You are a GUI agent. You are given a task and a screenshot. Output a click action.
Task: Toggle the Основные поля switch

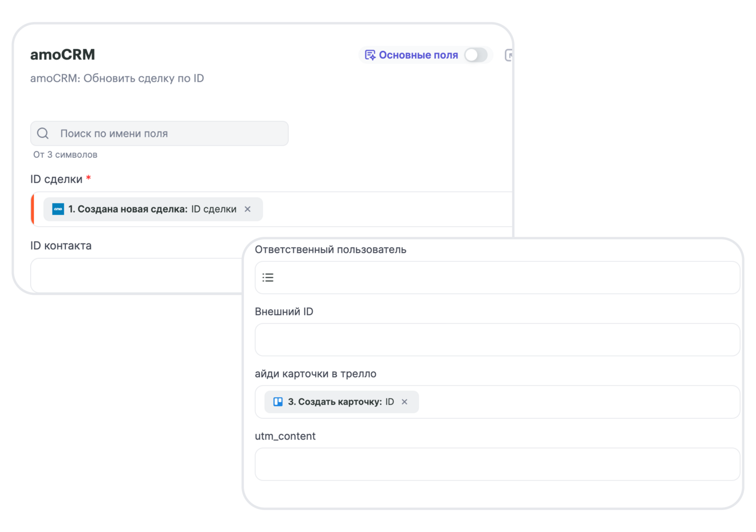click(475, 55)
